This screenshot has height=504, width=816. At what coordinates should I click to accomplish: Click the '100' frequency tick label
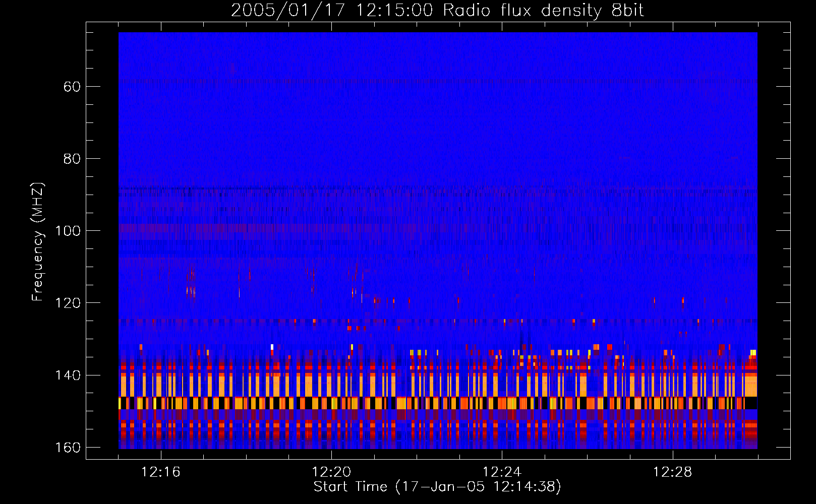point(67,231)
